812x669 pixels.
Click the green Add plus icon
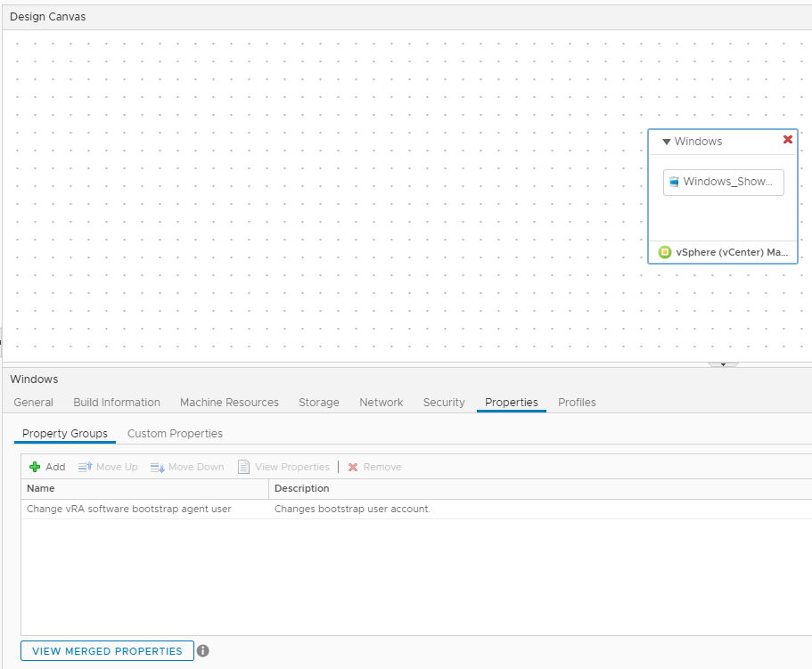coord(35,467)
